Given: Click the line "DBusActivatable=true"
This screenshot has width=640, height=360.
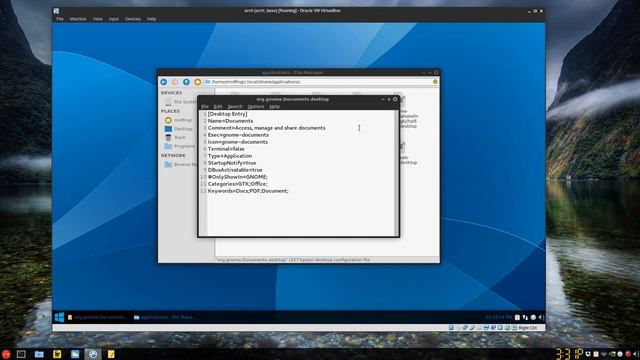Looking at the screenshot, I should (x=235, y=169).
